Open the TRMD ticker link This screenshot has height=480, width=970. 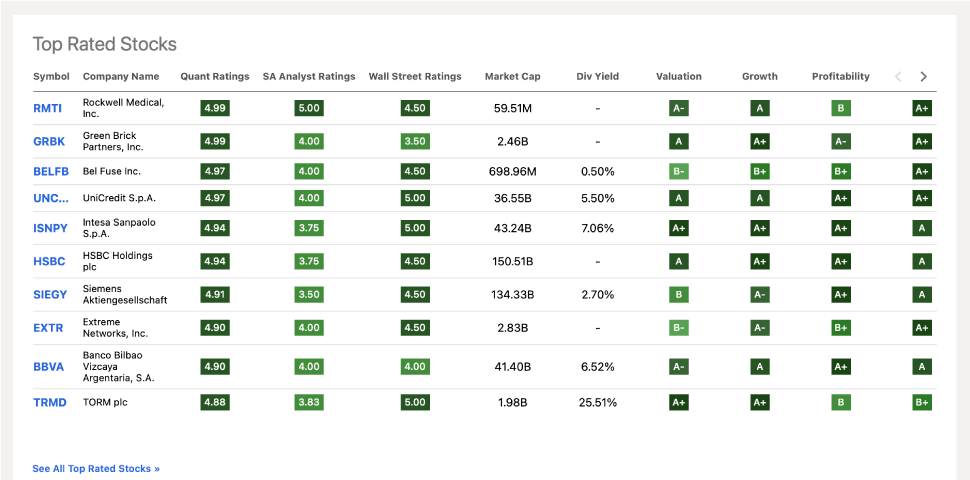click(50, 402)
